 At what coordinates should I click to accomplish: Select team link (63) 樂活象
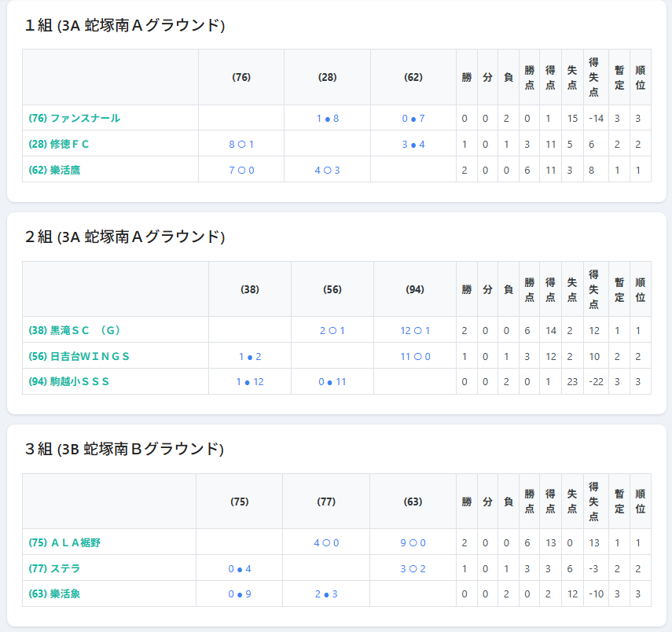click(53, 594)
